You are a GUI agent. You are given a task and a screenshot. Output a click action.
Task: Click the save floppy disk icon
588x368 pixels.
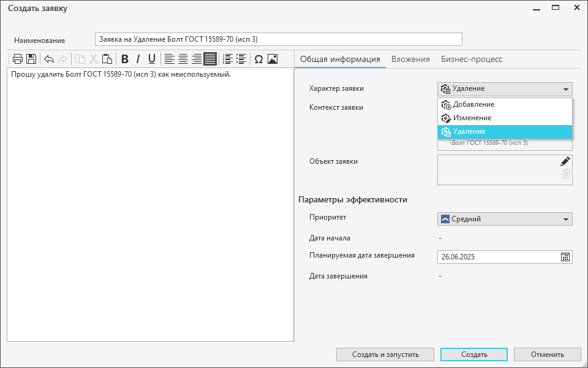click(x=31, y=59)
